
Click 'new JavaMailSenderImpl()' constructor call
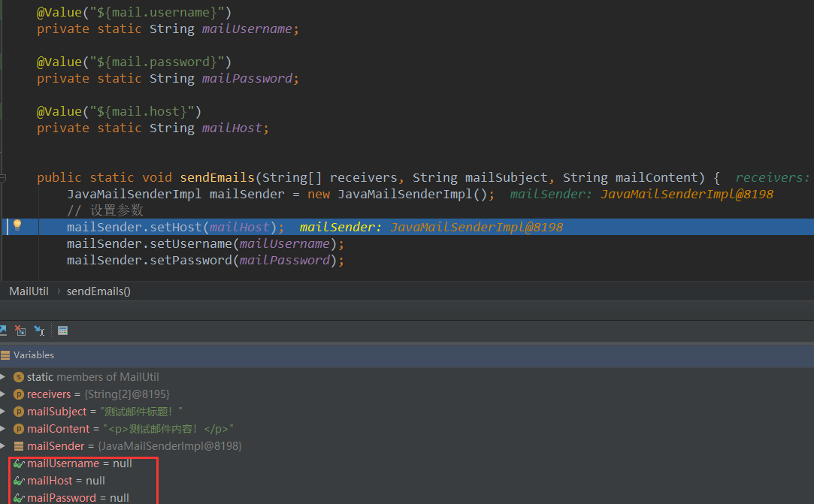[x=398, y=194]
